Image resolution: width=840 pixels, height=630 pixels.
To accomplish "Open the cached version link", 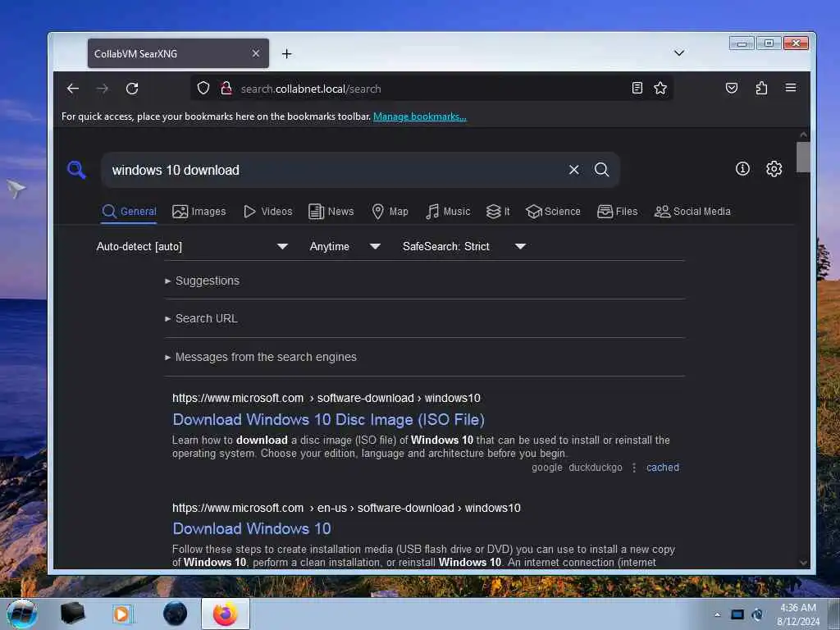I will [x=663, y=468].
